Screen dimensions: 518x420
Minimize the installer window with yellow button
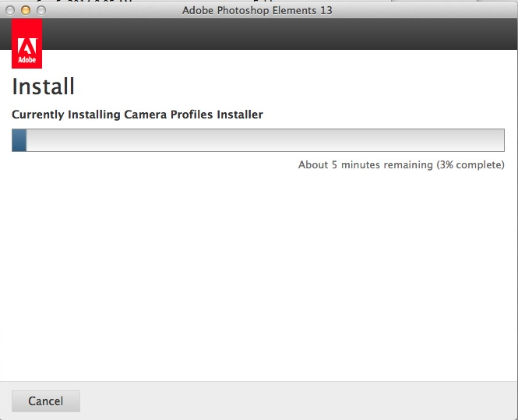click(x=26, y=10)
